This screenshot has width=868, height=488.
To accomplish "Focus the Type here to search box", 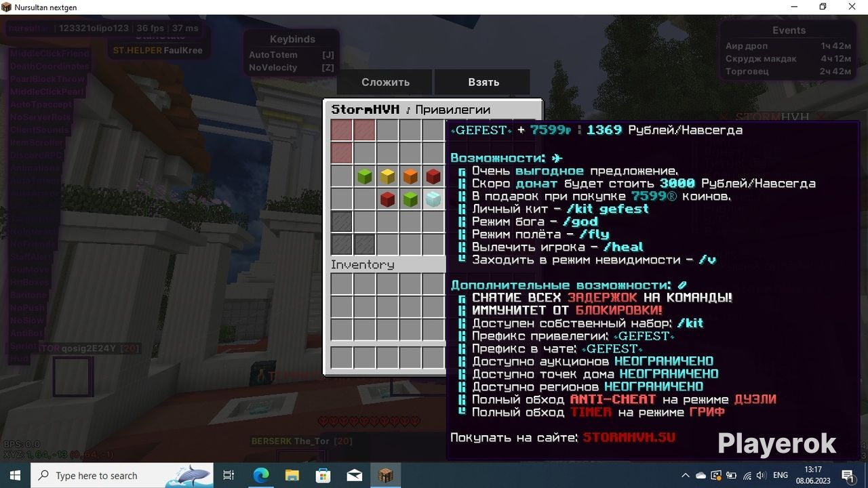I will (x=122, y=475).
